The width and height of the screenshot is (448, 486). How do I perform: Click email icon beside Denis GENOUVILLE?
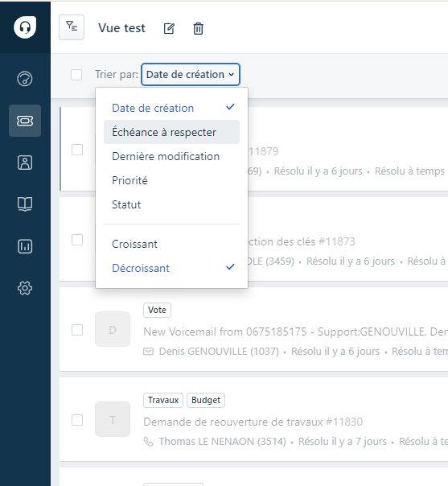point(149,352)
